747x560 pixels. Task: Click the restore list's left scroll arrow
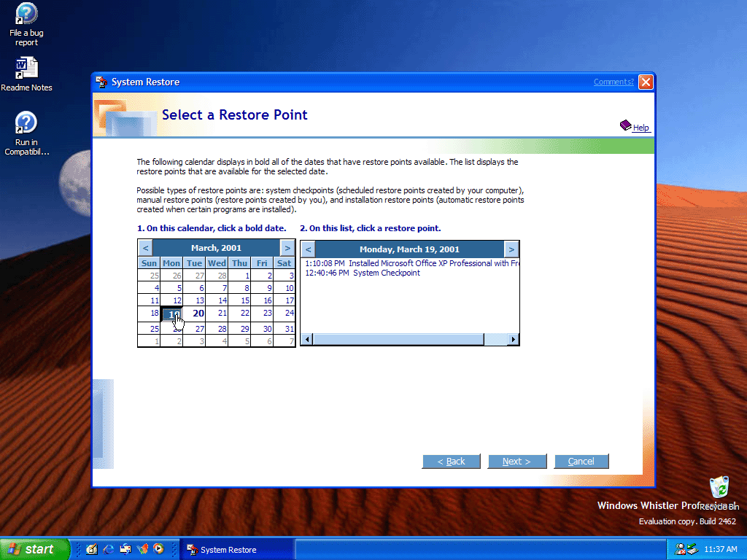[307, 340]
